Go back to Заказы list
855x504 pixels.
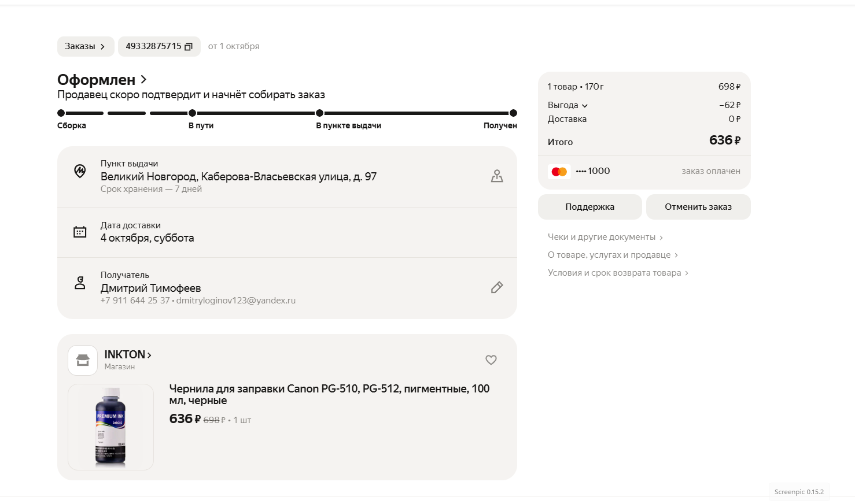tap(85, 47)
